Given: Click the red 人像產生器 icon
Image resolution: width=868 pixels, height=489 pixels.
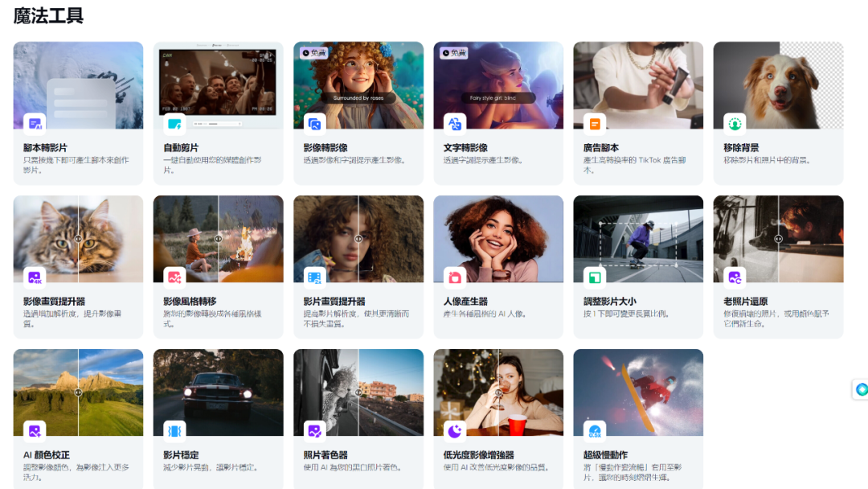Looking at the screenshot, I should point(454,277).
